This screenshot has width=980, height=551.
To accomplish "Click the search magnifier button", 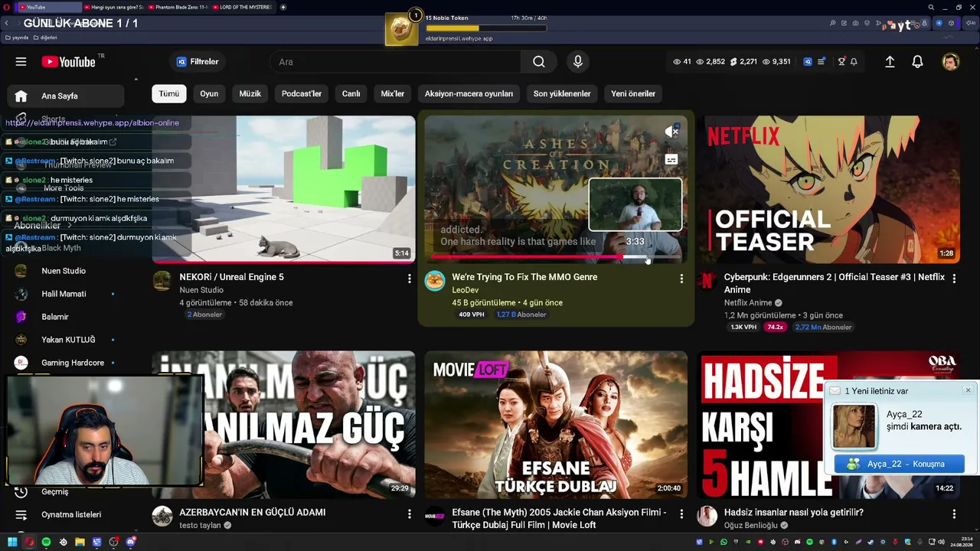I will pos(539,62).
